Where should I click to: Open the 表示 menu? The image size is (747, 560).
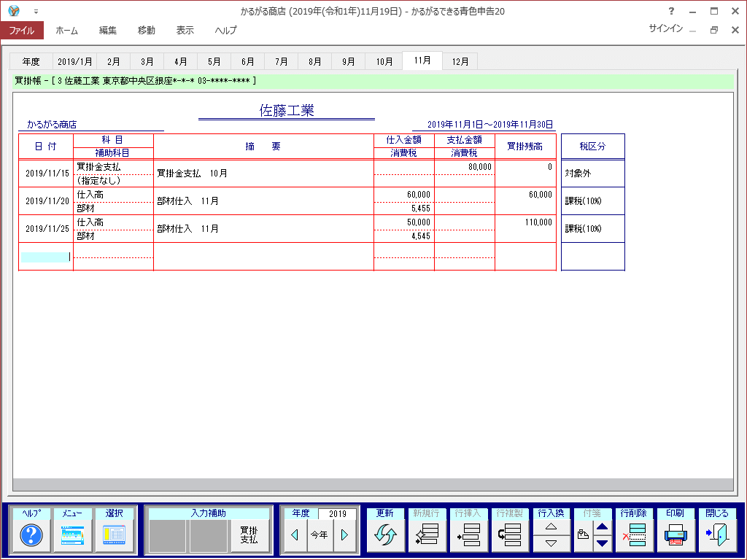coord(185,30)
